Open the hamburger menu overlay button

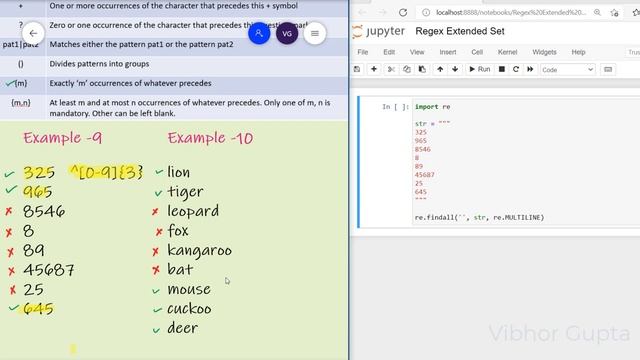(315, 33)
